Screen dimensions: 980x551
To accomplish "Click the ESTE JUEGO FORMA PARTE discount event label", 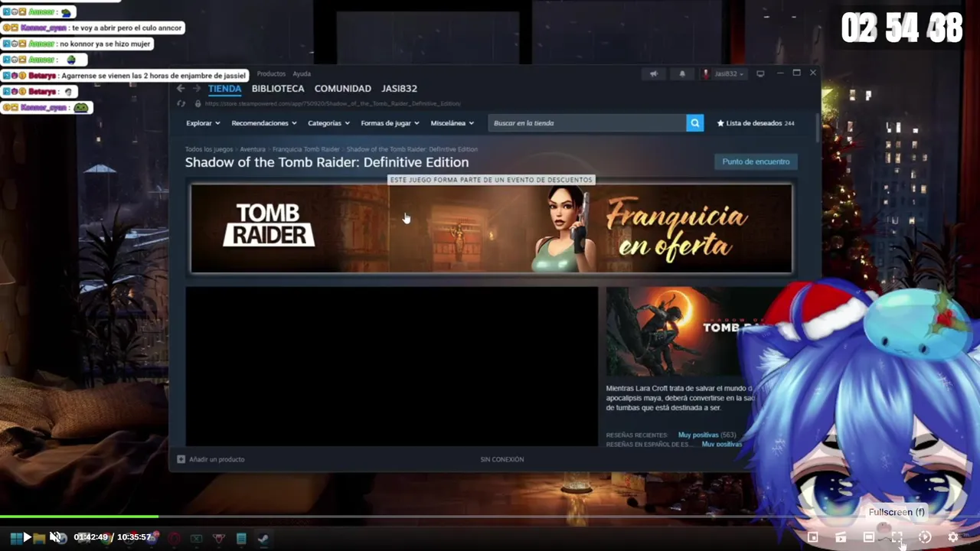I will [491, 180].
